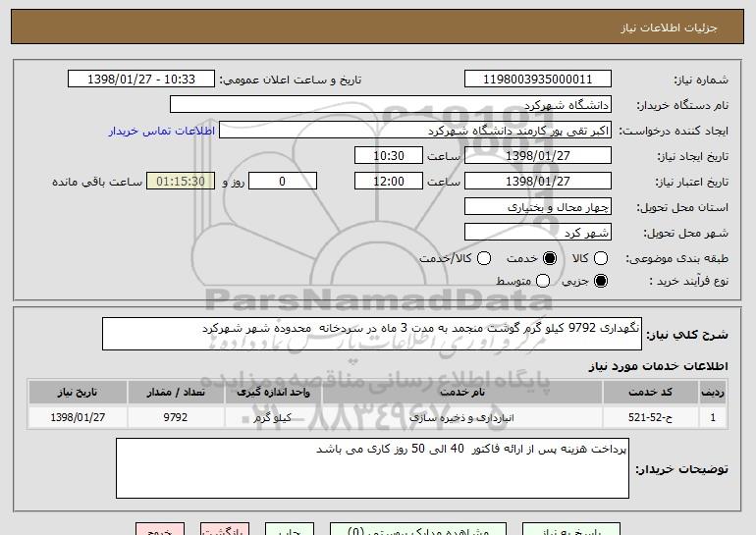
Task: Click the need number field 1198003935000011
Action: point(538,80)
